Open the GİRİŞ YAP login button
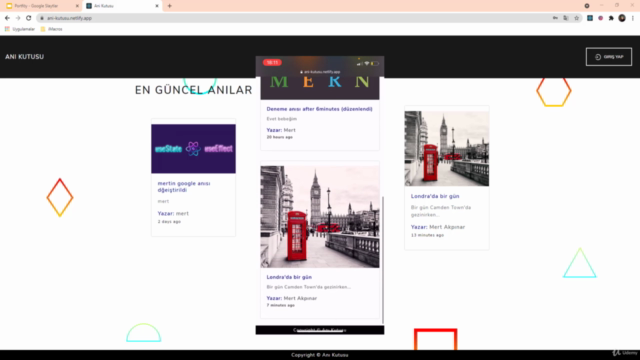The height and width of the screenshot is (360, 640). point(609,57)
